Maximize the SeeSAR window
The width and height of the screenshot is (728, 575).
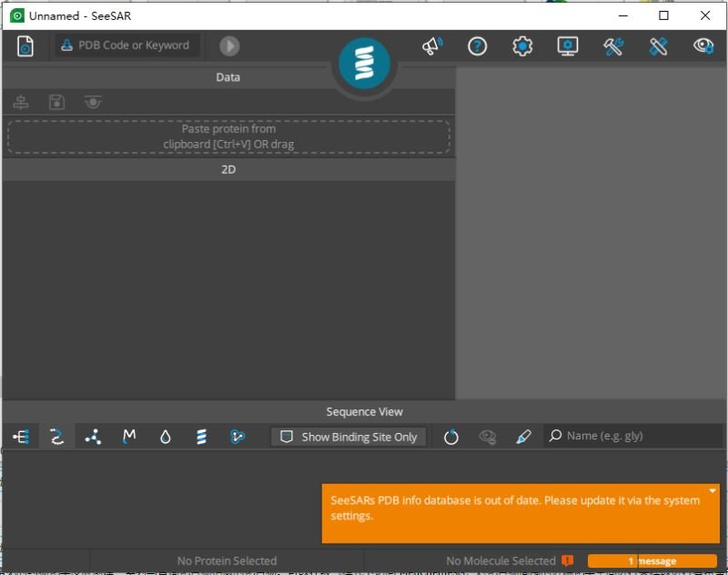pos(664,15)
